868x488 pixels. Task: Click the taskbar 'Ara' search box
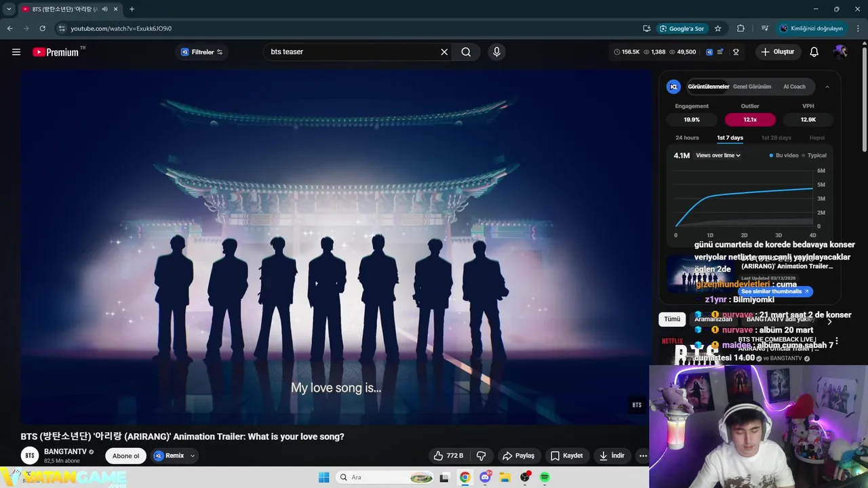(x=385, y=477)
